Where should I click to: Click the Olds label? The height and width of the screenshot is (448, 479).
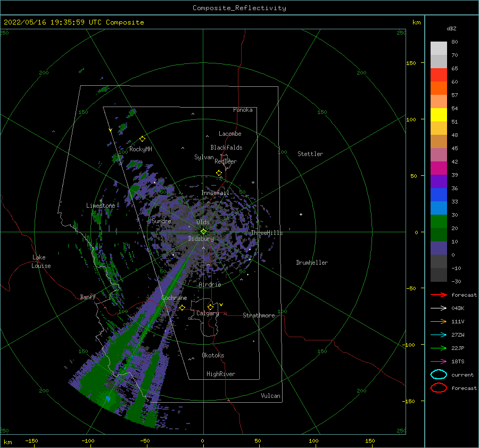pos(203,222)
